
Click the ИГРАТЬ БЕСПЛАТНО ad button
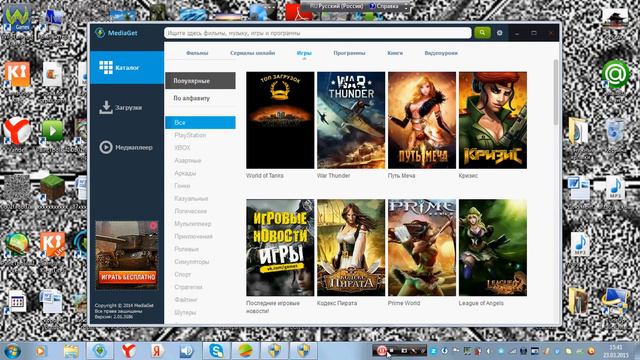click(x=128, y=277)
